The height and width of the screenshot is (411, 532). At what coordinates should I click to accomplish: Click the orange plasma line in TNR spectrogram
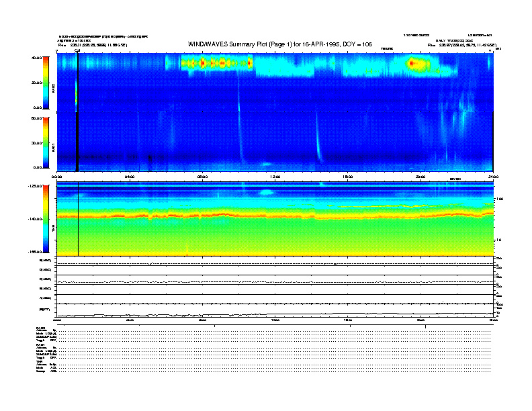275,216
